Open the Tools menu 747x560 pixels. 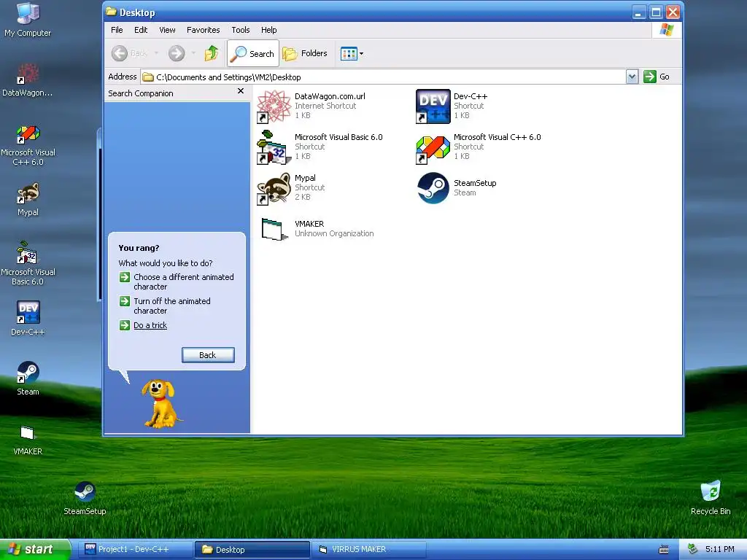coord(241,30)
